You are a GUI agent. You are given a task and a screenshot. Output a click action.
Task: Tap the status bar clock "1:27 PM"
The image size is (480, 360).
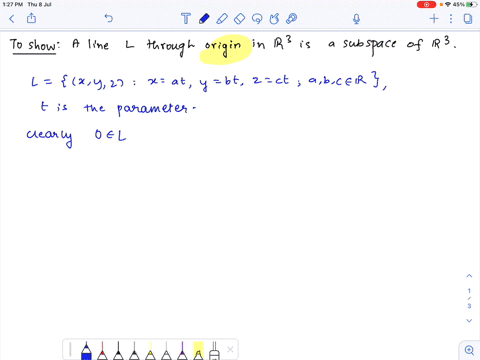(13, 4)
